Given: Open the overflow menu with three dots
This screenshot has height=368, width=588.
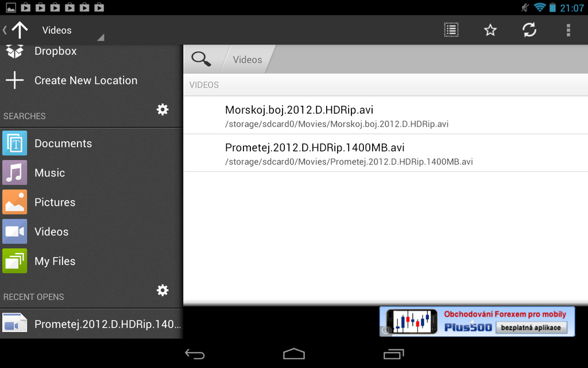Looking at the screenshot, I should click(x=568, y=30).
